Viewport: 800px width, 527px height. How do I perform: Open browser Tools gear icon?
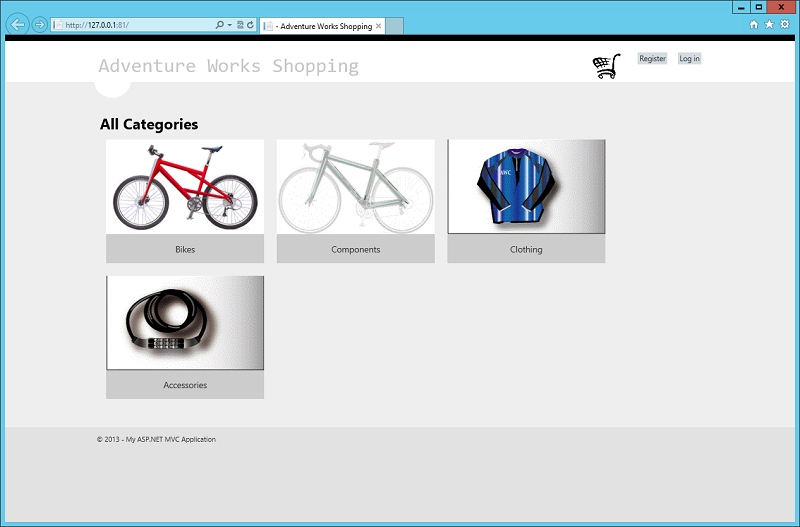tap(785, 24)
